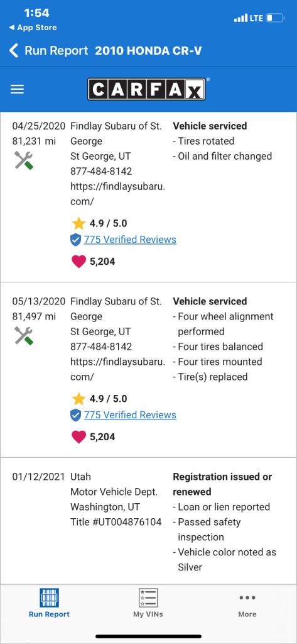Tap phone number in the 04/25/2020 record
Viewport: 297px width, 644px height.
[101, 171]
